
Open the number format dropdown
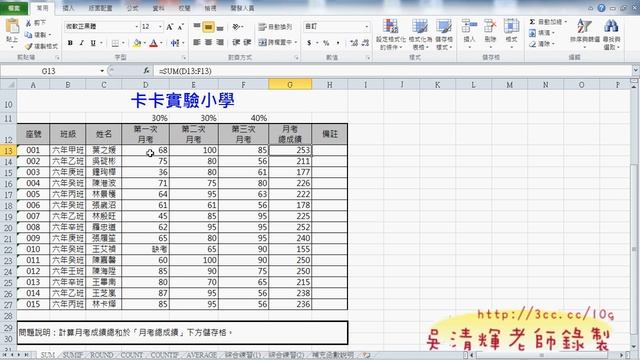[x=367, y=27]
